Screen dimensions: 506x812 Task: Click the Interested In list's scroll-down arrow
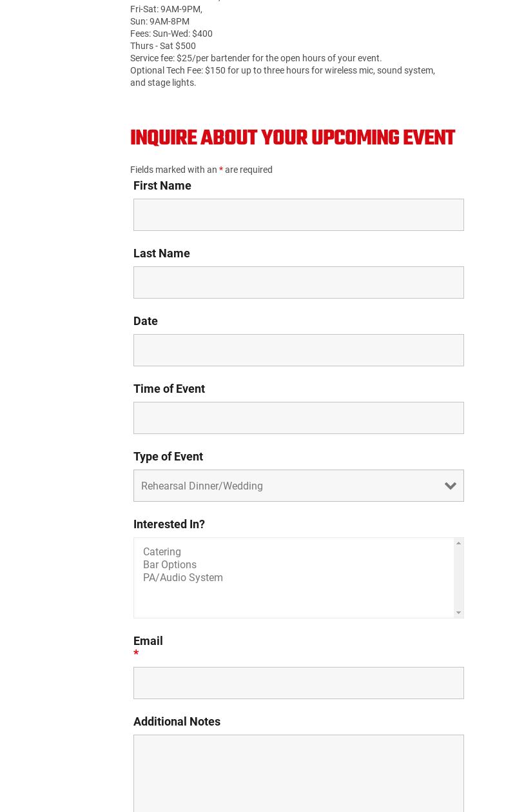tap(458, 613)
